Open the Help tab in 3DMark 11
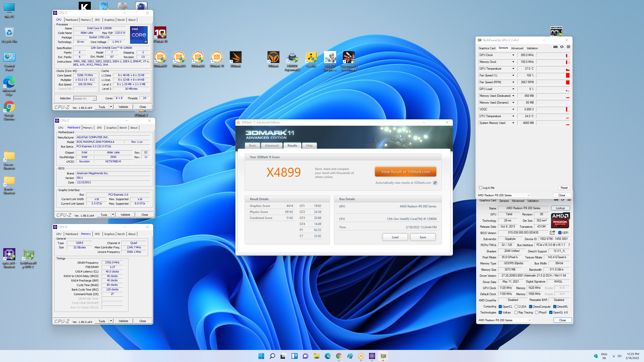 click(x=309, y=146)
